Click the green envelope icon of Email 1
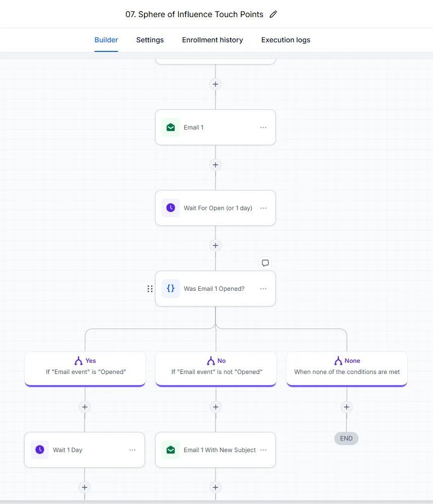 (171, 128)
